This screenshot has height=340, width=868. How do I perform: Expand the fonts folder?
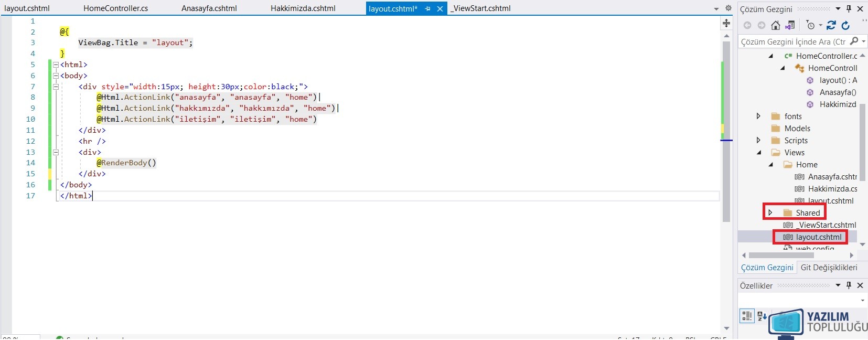click(758, 116)
